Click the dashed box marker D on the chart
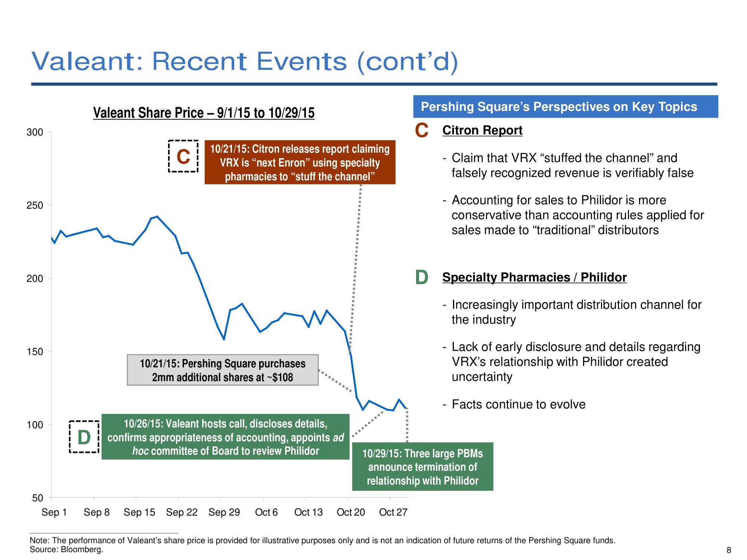The image size is (747, 560). point(84,437)
